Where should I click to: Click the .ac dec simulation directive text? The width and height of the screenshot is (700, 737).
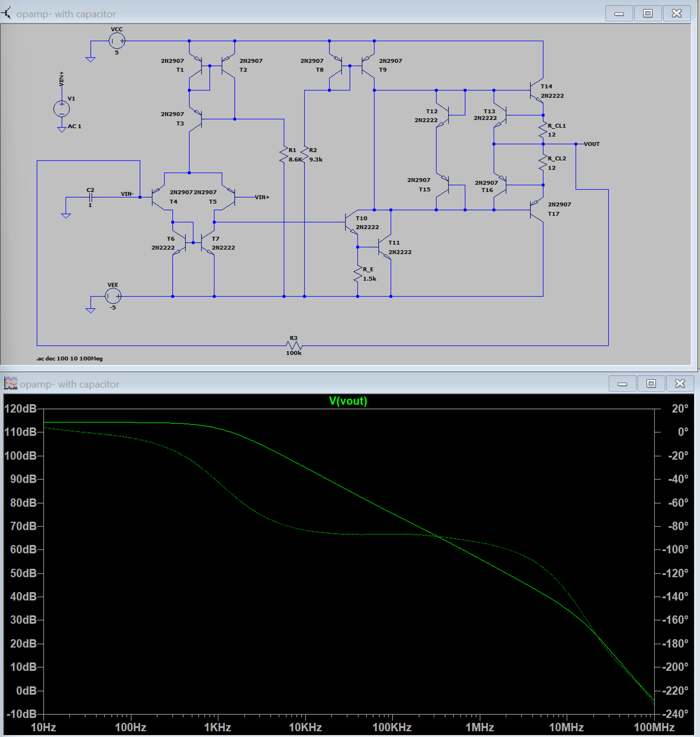[x=69, y=358]
